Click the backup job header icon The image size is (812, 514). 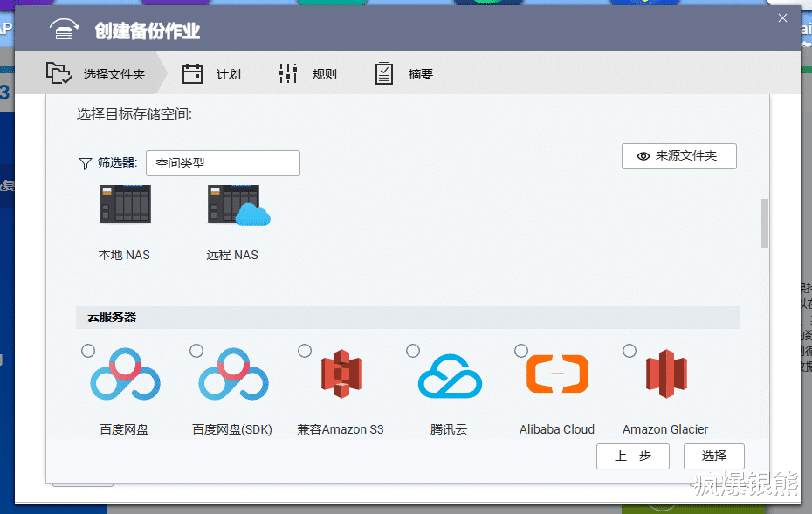click(65, 30)
